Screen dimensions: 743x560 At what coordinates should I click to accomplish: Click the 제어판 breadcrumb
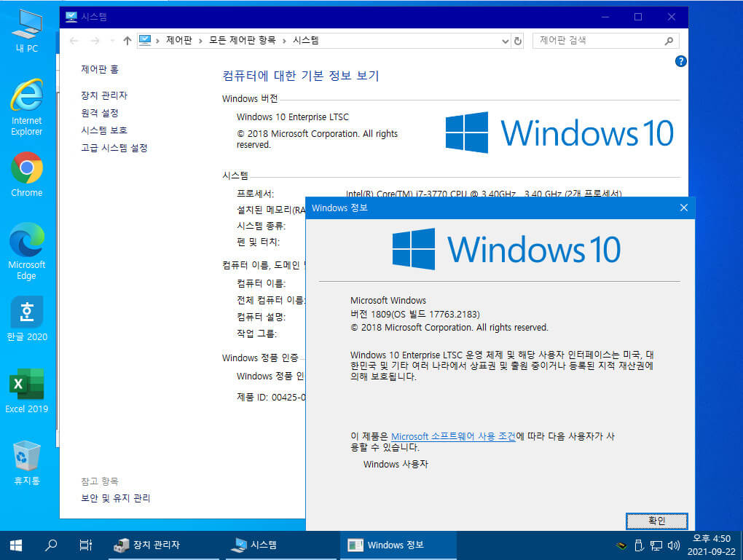[x=179, y=40]
